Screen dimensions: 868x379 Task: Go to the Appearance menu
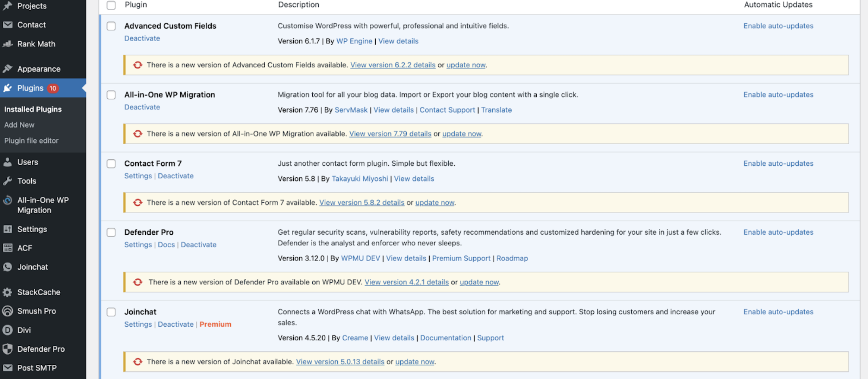[x=39, y=69]
